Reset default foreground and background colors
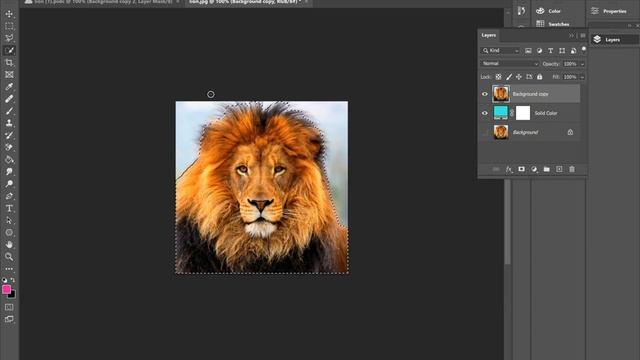 pyautogui.click(x=4, y=280)
